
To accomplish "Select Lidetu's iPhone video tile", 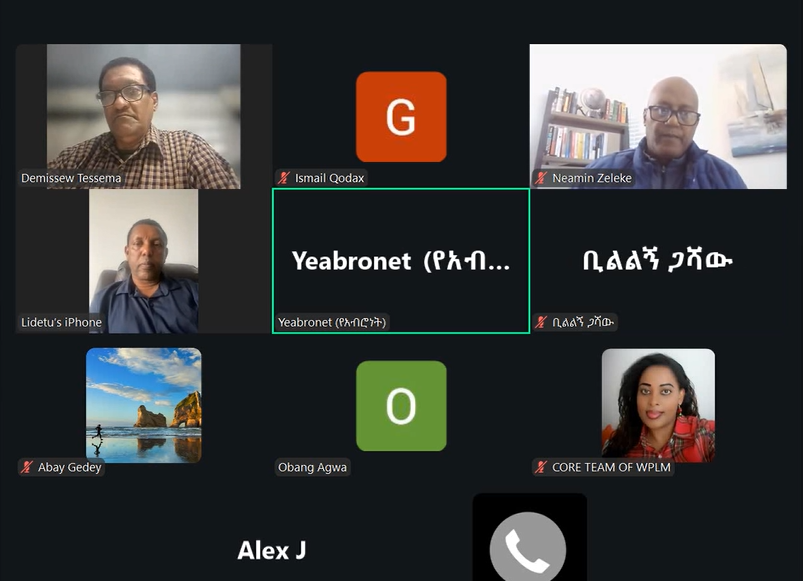I will (144, 261).
